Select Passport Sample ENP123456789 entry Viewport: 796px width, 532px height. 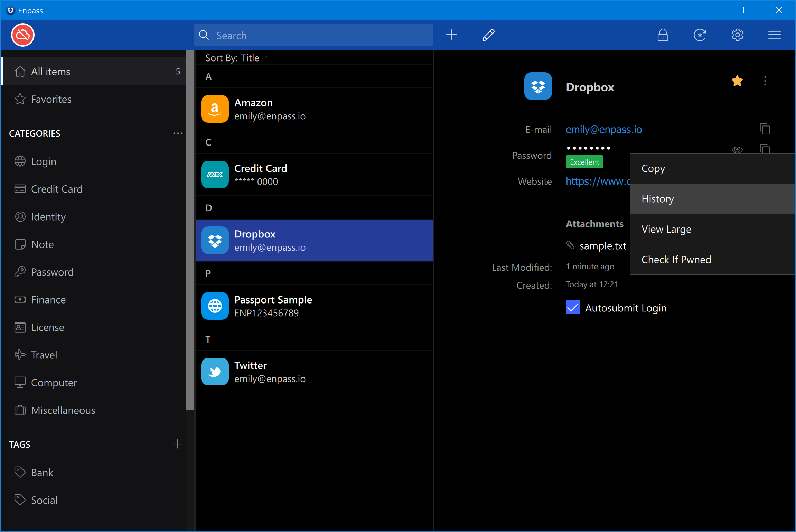tap(314, 306)
